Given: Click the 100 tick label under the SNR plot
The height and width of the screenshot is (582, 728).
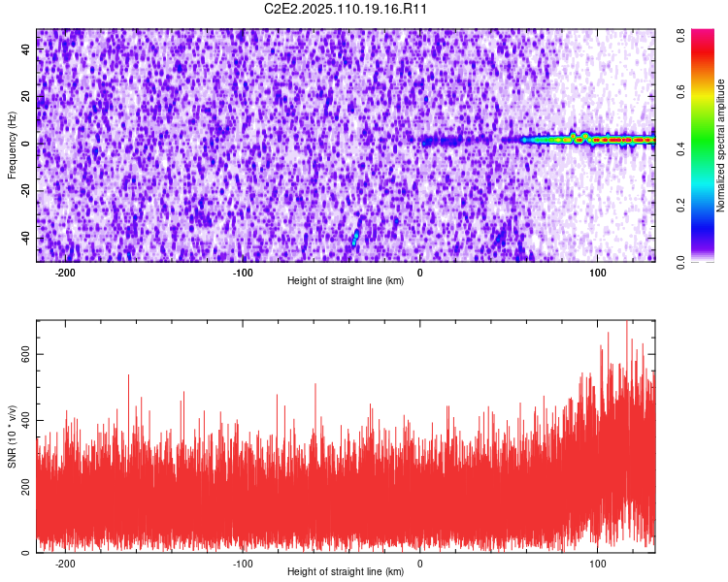Looking at the screenshot, I should click(598, 564).
